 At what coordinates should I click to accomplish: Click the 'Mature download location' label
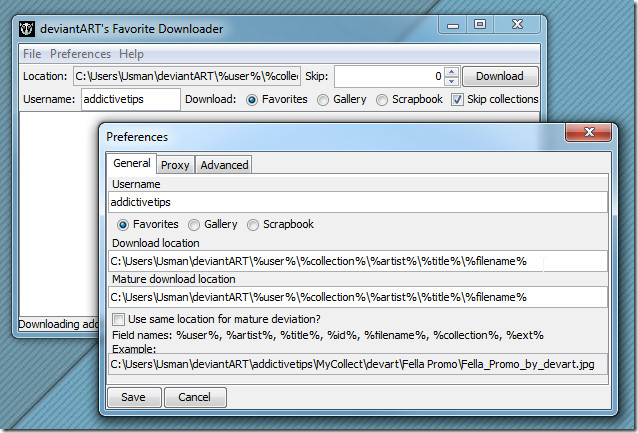click(x=174, y=279)
